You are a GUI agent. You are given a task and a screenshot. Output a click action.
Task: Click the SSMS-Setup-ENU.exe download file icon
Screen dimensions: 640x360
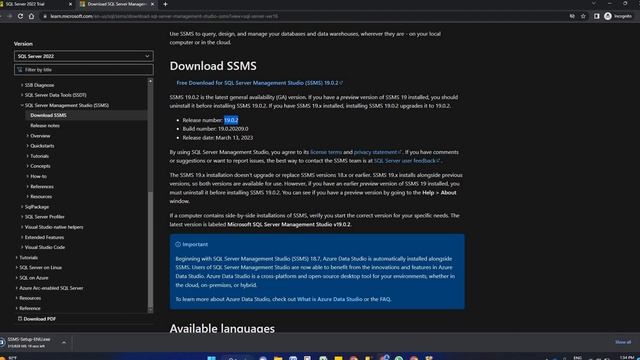click(x=2, y=342)
